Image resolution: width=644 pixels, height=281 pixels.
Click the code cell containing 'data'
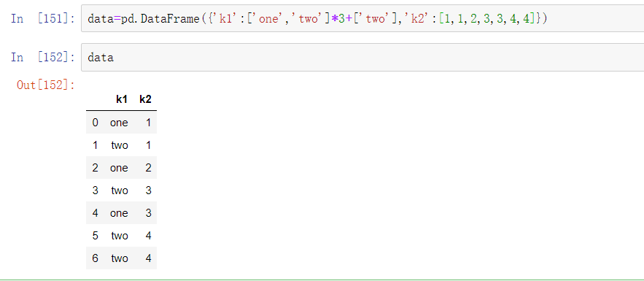point(362,57)
